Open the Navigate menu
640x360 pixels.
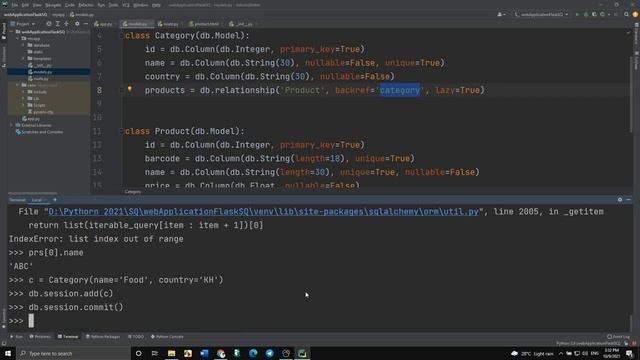[53, 5]
